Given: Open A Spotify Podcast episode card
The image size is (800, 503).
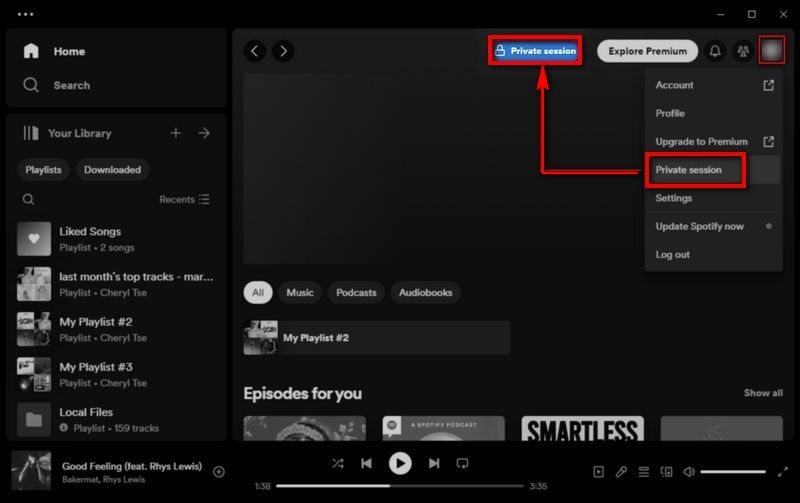Looking at the screenshot, I should 443,428.
